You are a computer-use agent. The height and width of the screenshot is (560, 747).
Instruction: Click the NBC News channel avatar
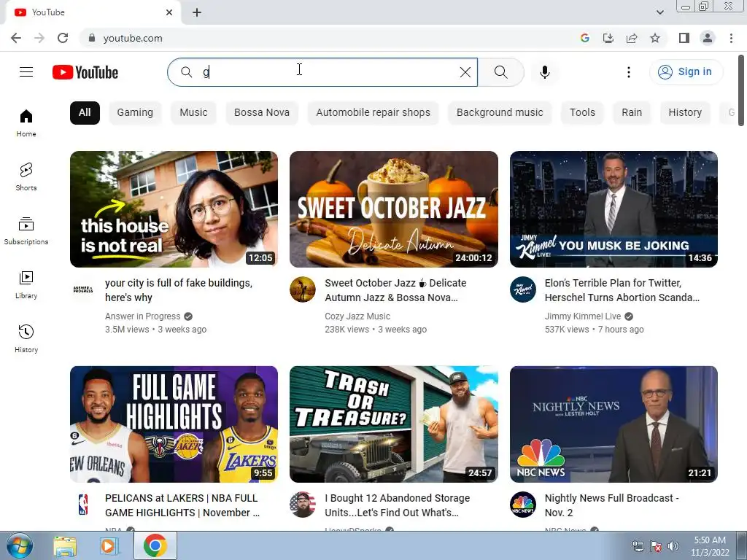tap(522, 505)
